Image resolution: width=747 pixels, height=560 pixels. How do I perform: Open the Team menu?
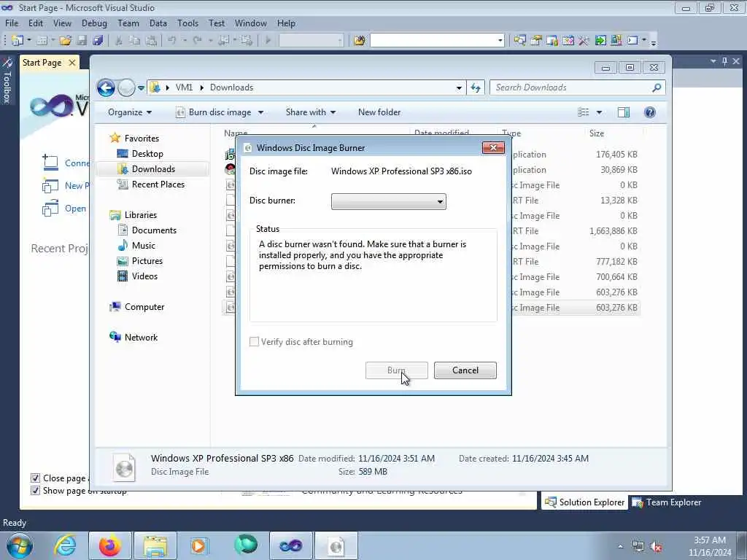tap(128, 23)
